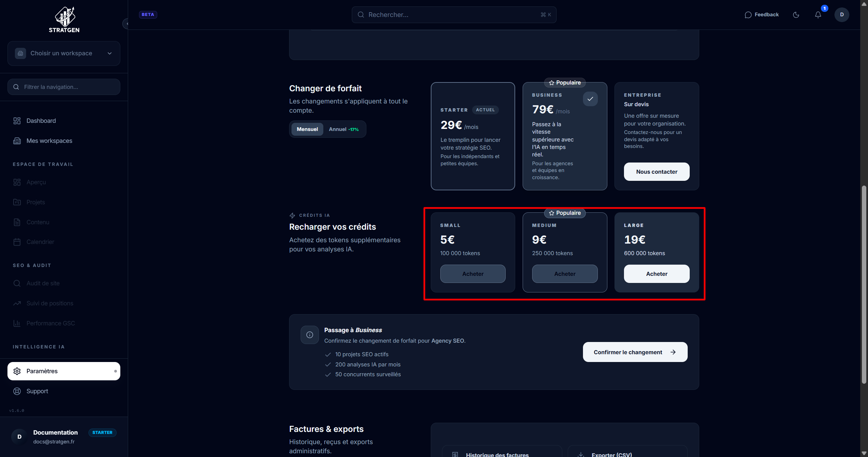
Task: Click the Dashboard grid icon
Action: click(x=17, y=121)
